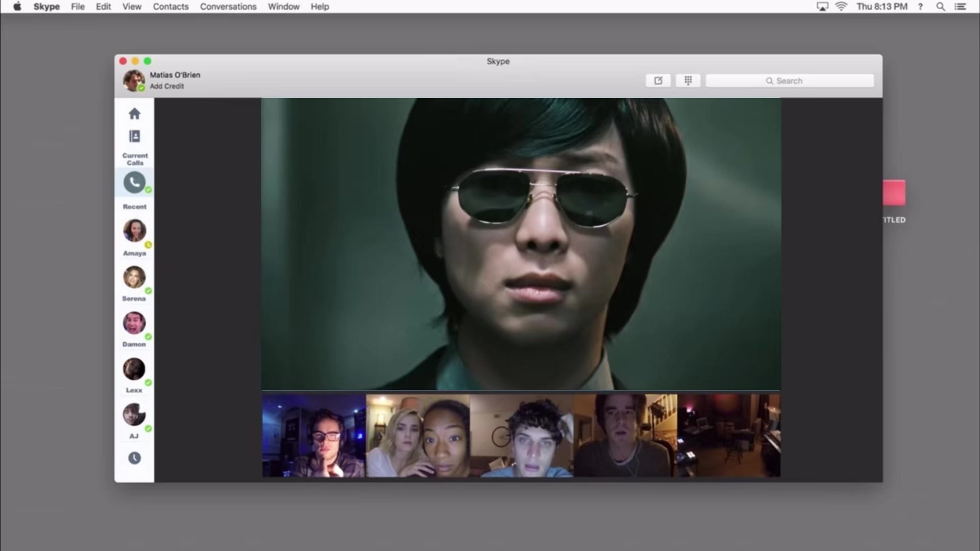Select the video thumbnail with two women

tap(418, 435)
